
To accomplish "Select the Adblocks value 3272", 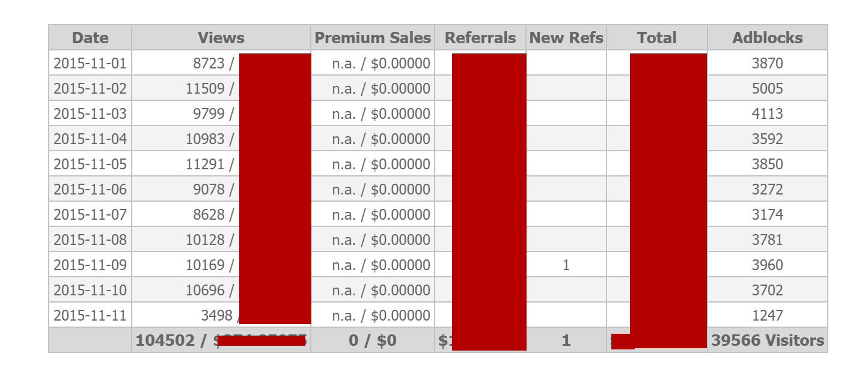I will pos(768,189).
